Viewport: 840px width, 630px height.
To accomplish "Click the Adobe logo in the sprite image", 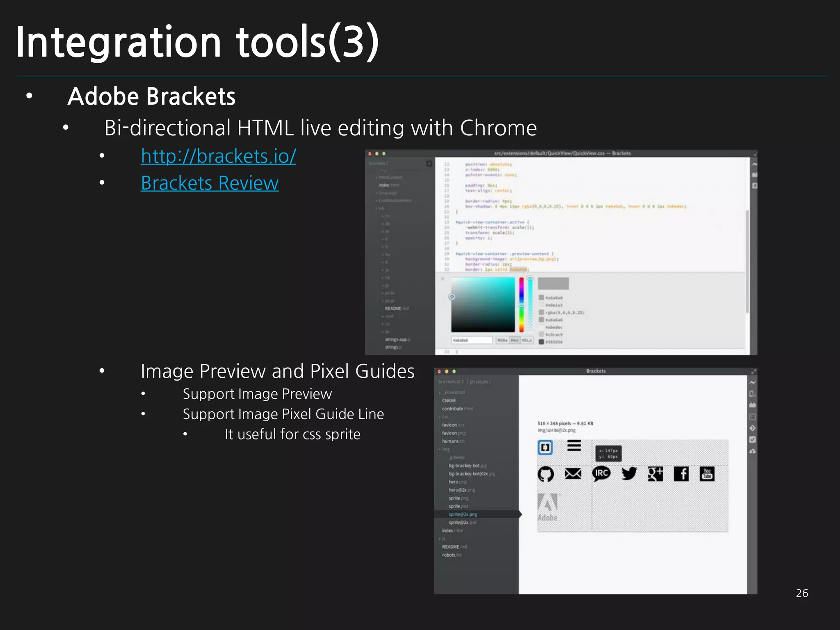I will 548,507.
